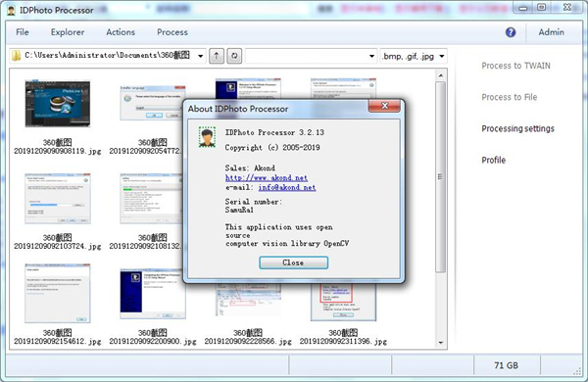
Task: Select thumbnail 20191209090908119.jpg
Action: [x=58, y=104]
